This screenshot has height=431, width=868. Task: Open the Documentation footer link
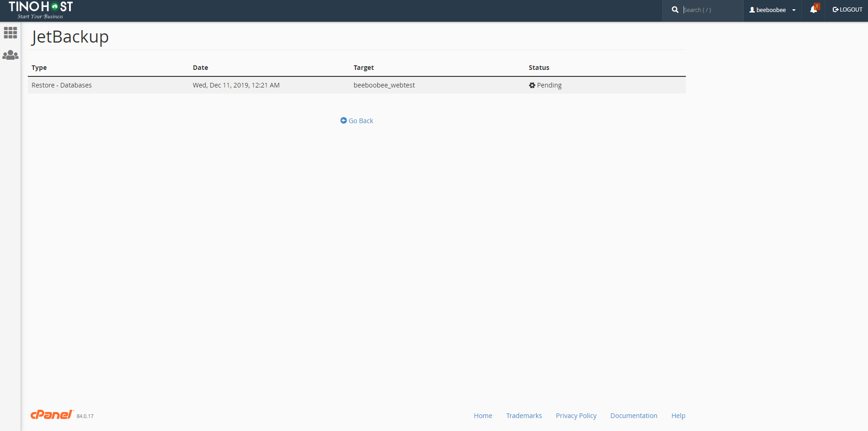pyautogui.click(x=634, y=416)
